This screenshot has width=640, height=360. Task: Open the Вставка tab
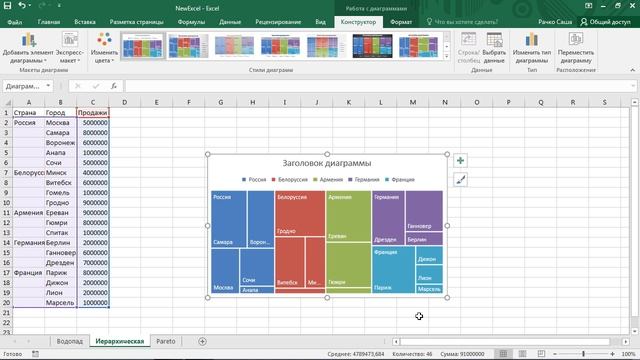(85, 22)
